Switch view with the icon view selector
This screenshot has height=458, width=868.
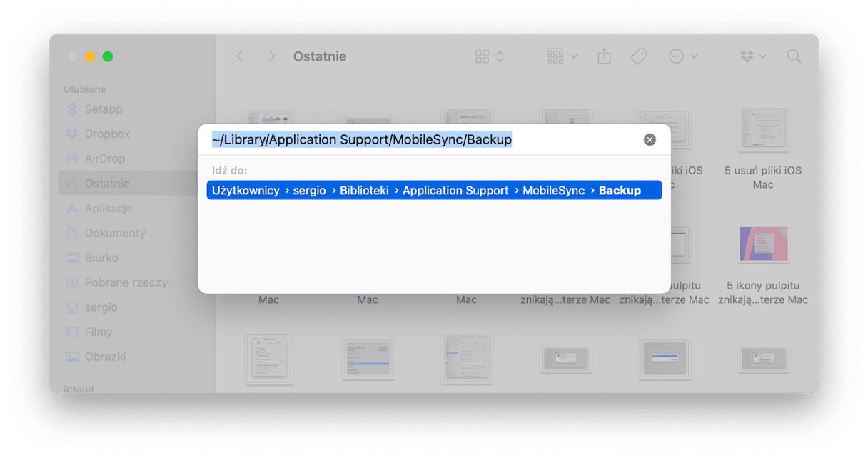point(490,56)
